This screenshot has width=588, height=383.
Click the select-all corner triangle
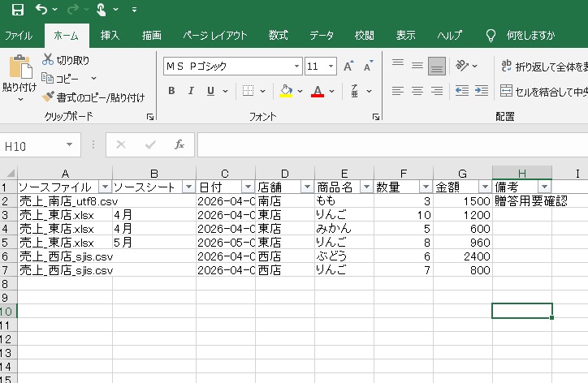click(x=10, y=173)
